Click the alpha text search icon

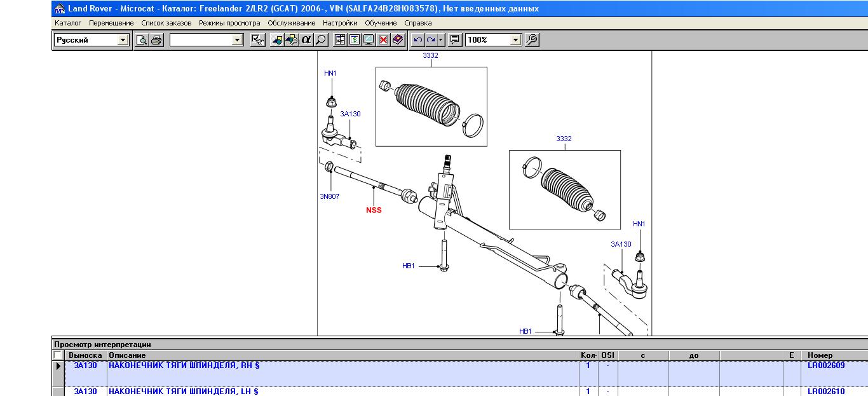tap(306, 40)
